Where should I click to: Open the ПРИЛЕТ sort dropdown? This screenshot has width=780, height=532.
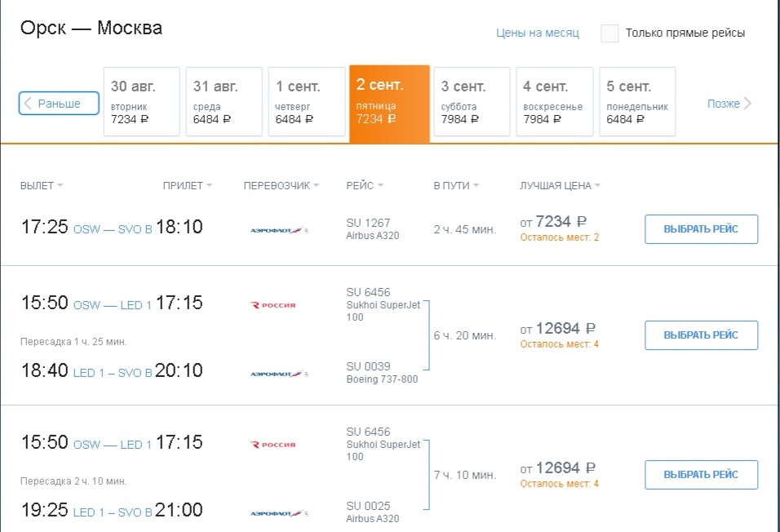[187, 185]
